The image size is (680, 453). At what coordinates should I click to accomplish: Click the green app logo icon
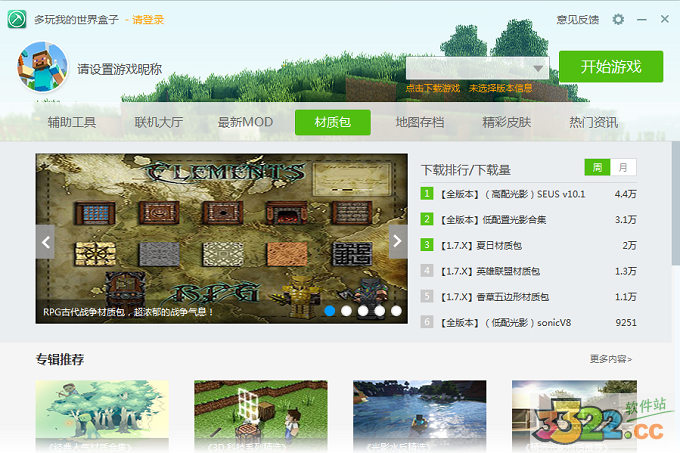[x=17, y=20]
